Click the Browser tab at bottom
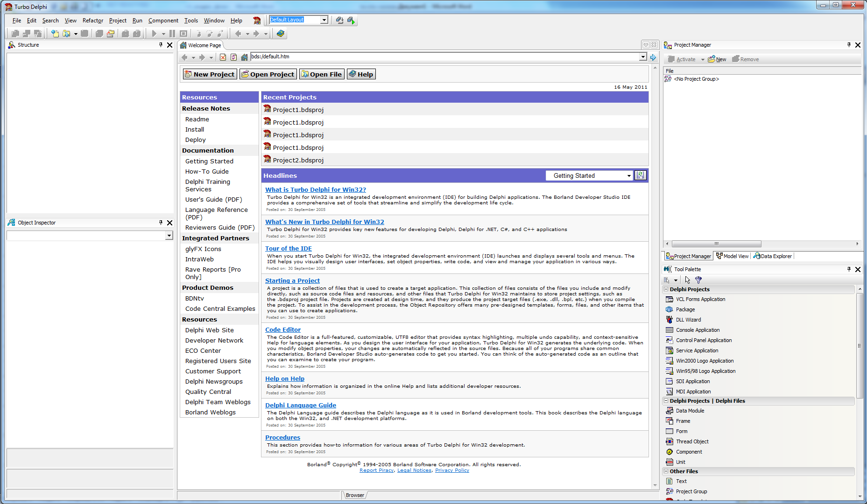Screen dimensions: 867x504 [x=355, y=495]
